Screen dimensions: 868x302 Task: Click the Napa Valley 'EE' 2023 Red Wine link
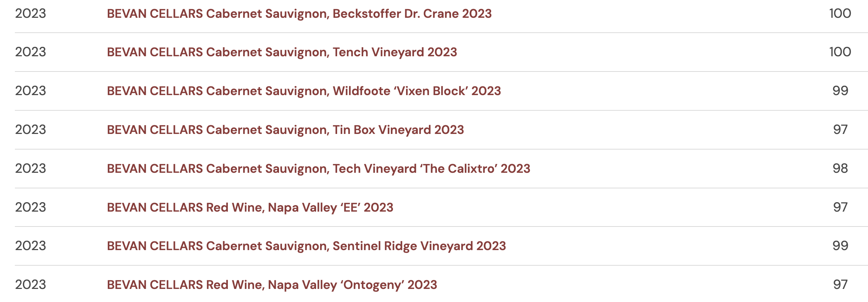pyautogui.click(x=250, y=208)
